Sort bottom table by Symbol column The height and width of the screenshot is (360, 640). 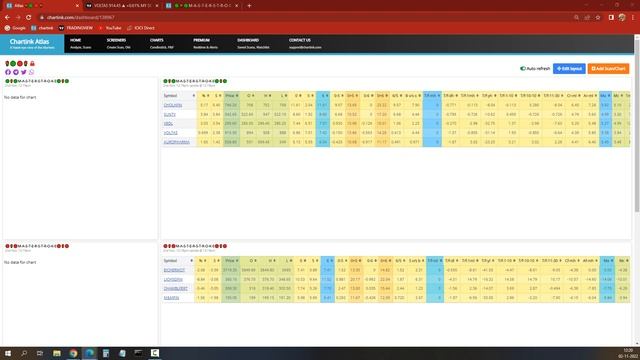point(178,260)
